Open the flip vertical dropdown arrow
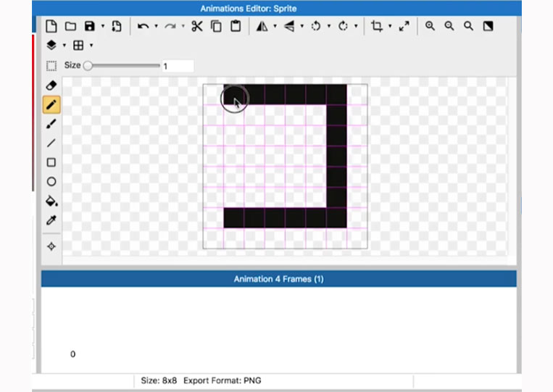Screen dimensions: 553x392 tap(302, 26)
